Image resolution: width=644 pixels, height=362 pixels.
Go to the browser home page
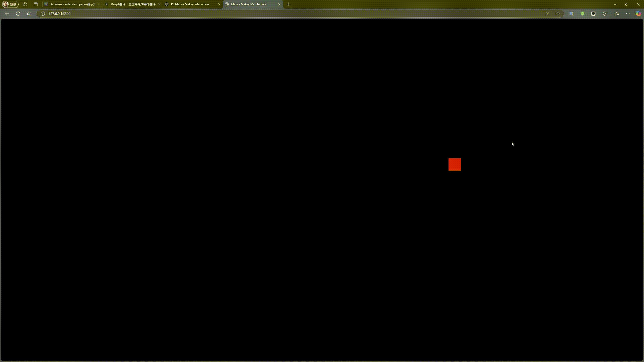(x=29, y=14)
